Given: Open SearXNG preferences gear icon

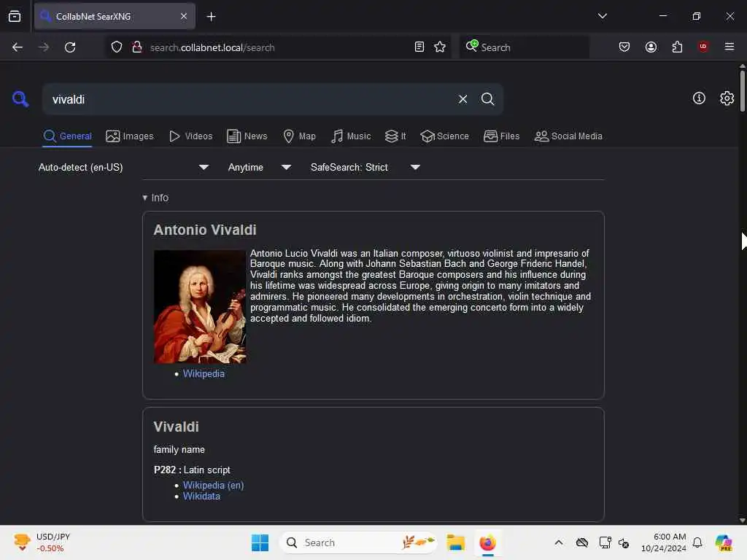Looking at the screenshot, I should [x=727, y=98].
